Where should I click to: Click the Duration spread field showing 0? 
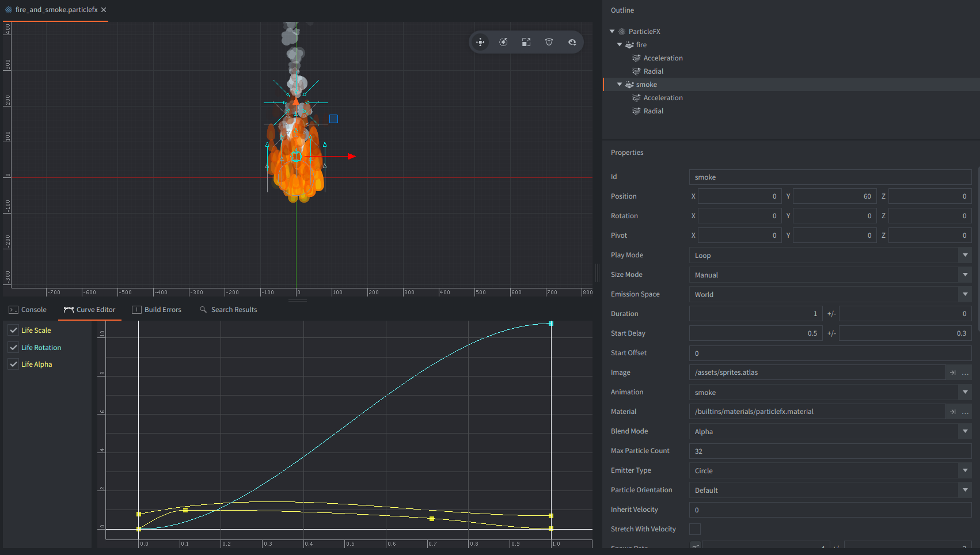click(906, 314)
